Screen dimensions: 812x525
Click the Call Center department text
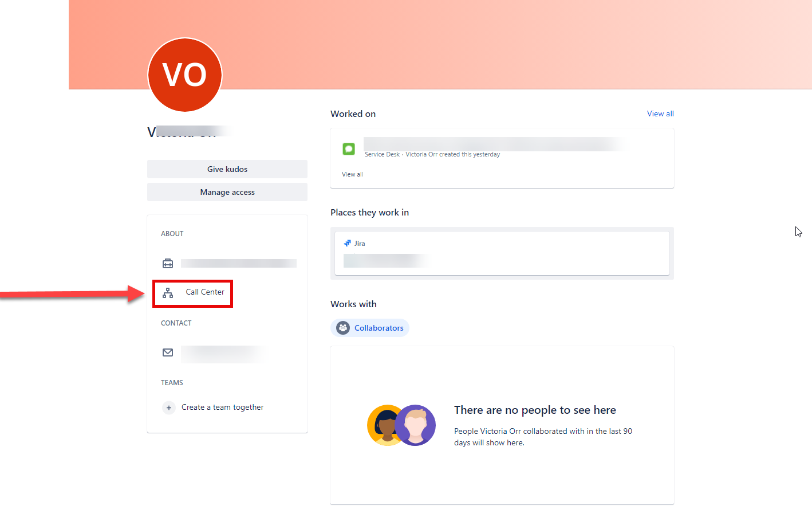point(205,292)
